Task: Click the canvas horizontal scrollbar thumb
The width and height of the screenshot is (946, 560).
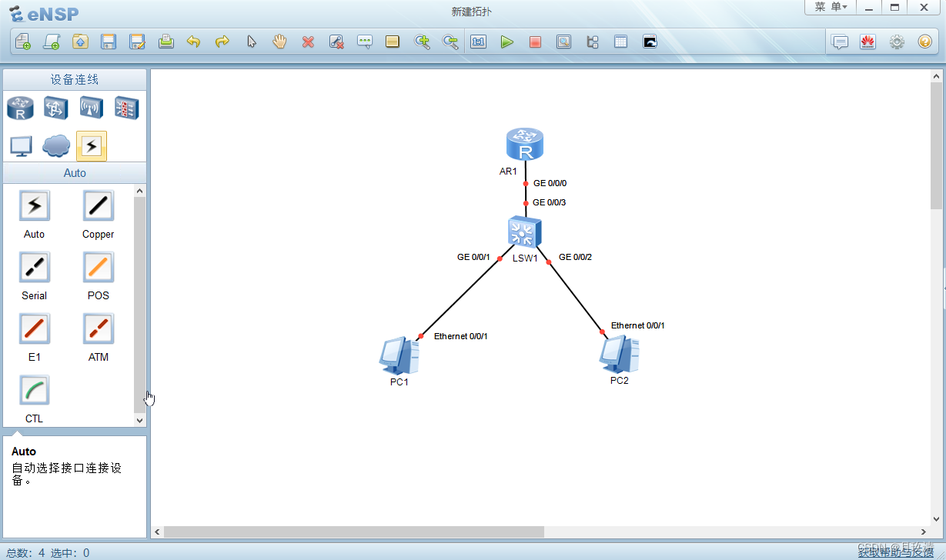Action: (x=354, y=532)
